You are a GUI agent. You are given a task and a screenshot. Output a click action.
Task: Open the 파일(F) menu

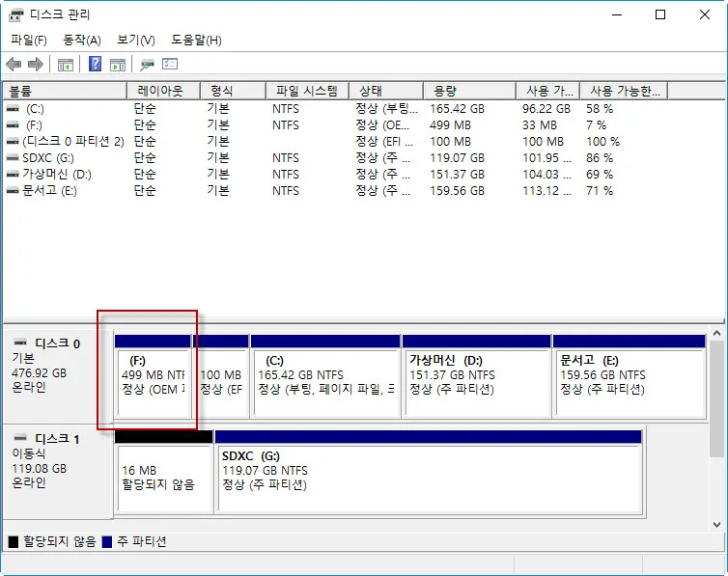pos(29,41)
